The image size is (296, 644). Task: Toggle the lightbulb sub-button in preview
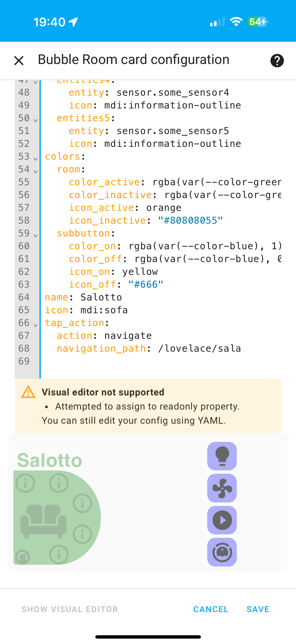[222, 456]
